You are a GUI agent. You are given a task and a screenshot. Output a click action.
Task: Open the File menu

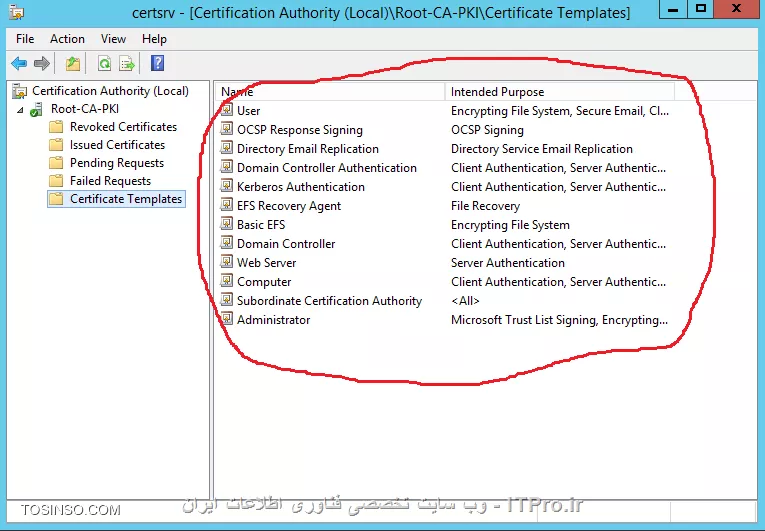click(25, 39)
